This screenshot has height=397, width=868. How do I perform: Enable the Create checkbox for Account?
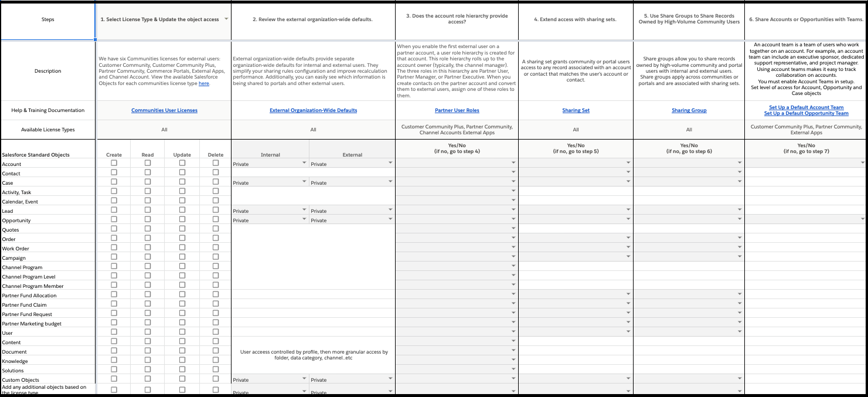click(x=114, y=164)
